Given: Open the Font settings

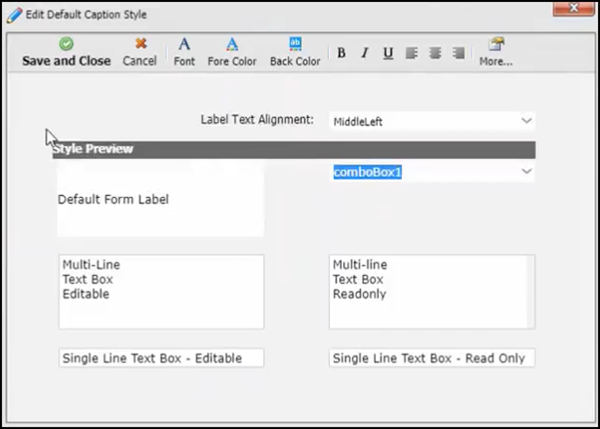Looking at the screenshot, I should 184,52.
